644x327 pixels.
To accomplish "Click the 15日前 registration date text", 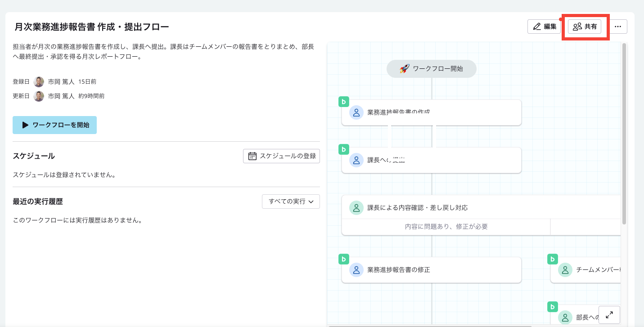I will click(x=87, y=82).
